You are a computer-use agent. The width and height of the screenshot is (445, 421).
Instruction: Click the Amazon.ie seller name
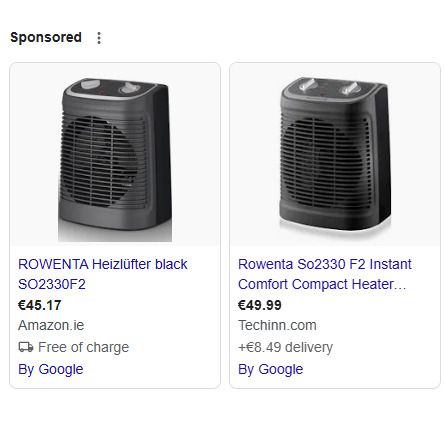click(x=51, y=325)
